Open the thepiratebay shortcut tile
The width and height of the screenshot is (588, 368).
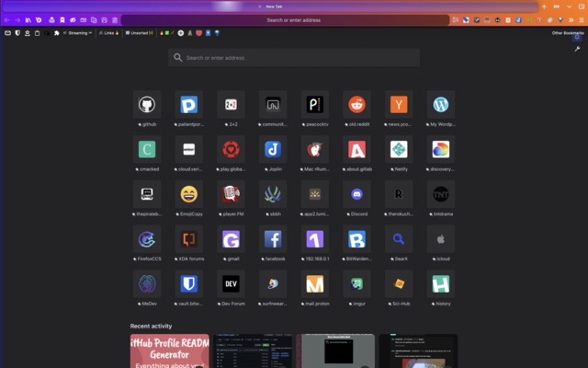[x=147, y=194]
